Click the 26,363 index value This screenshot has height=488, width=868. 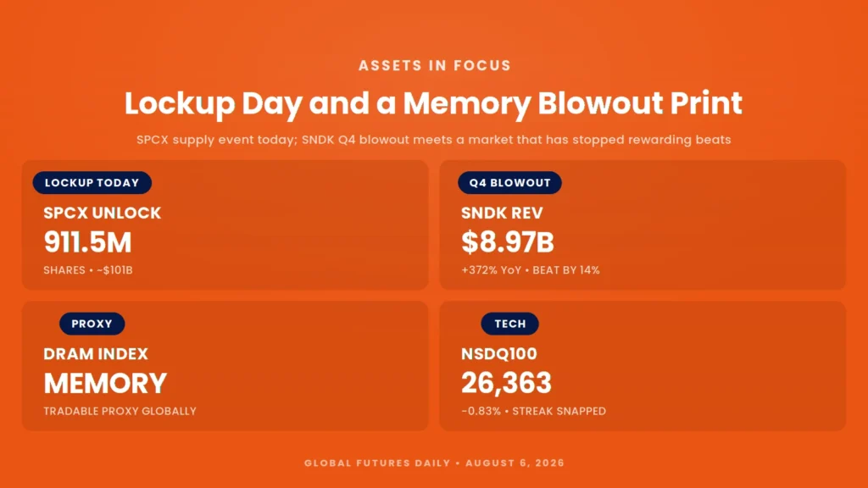point(507,384)
